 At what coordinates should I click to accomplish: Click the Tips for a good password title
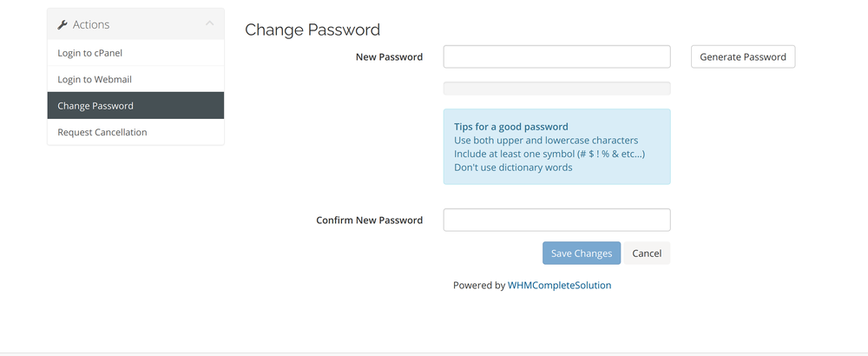pyautogui.click(x=511, y=127)
